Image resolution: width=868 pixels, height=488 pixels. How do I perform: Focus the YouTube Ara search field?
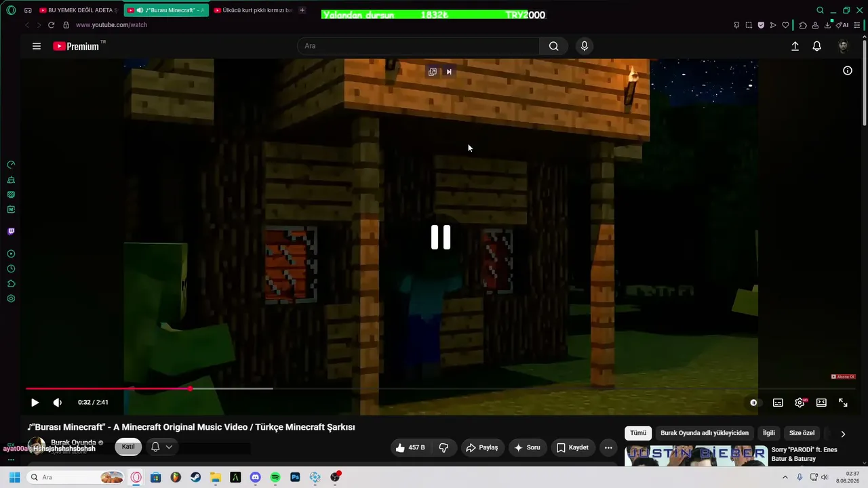(418, 46)
